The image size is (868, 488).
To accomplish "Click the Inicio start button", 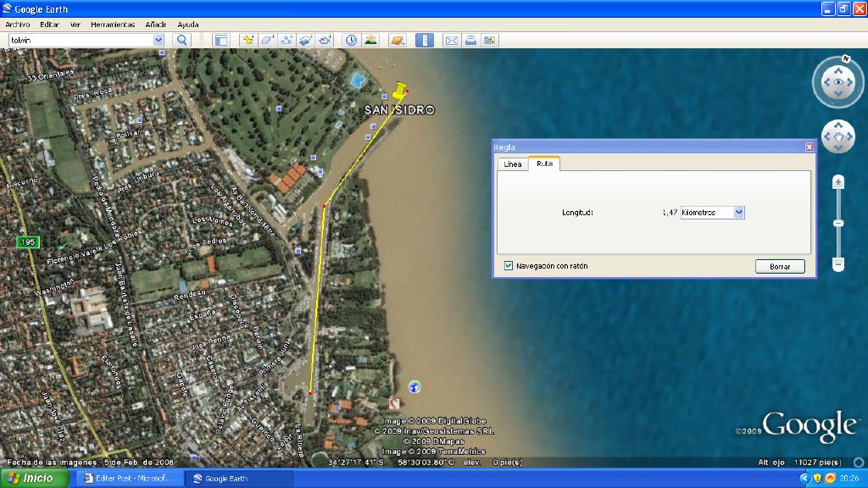I will pyautogui.click(x=34, y=478).
